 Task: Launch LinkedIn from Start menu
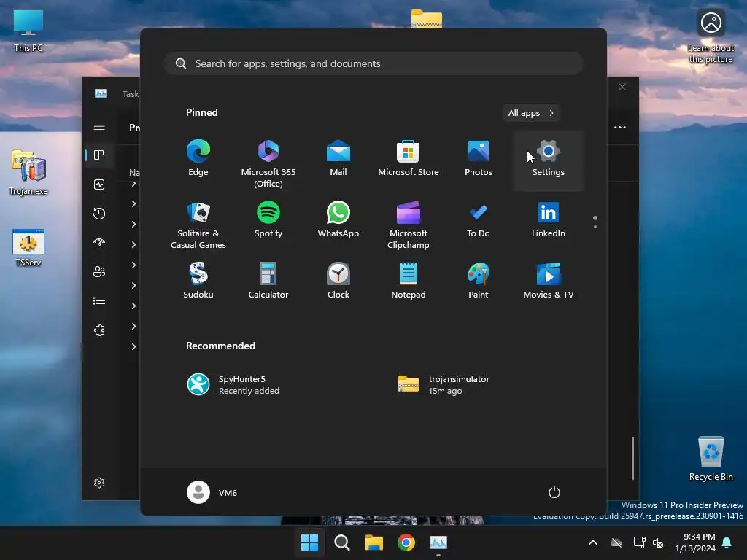pyautogui.click(x=549, y=219)
